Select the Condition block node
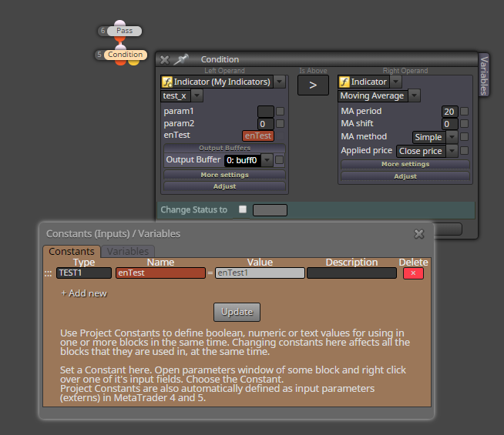Screen dimensions: 504x435 pyautogui.click(x=126, y=55)
